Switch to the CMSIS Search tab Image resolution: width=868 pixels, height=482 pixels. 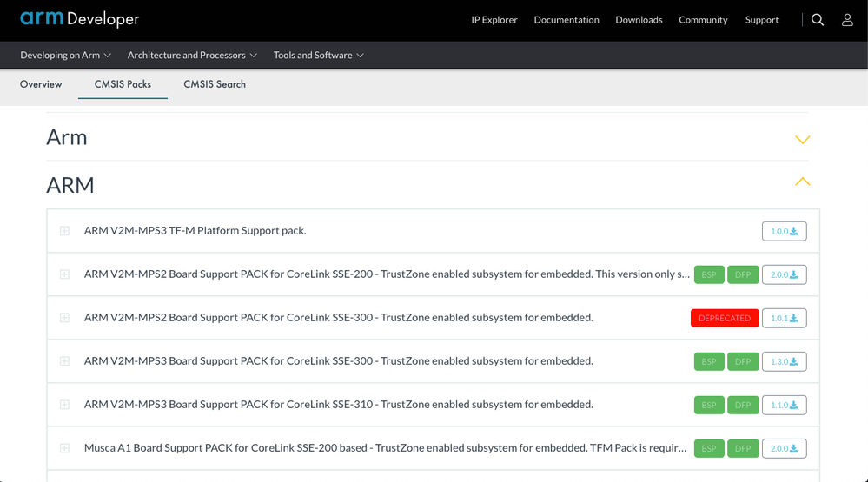(215, 84)
